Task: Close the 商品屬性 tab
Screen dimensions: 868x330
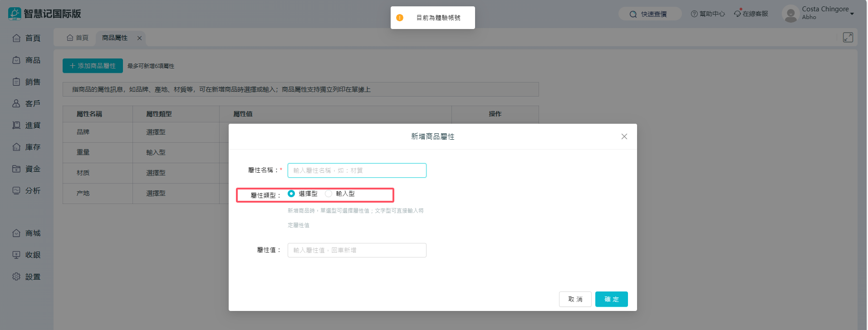Action: [x=139, y=38]
